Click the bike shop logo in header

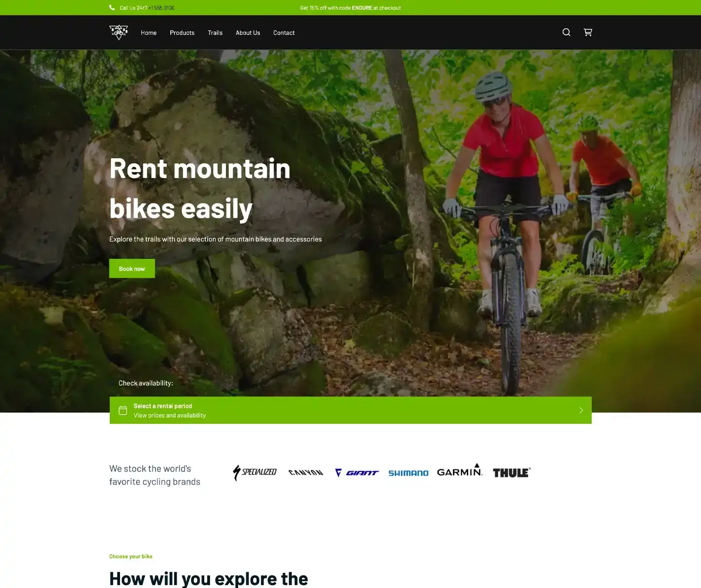tap(119, 32)
